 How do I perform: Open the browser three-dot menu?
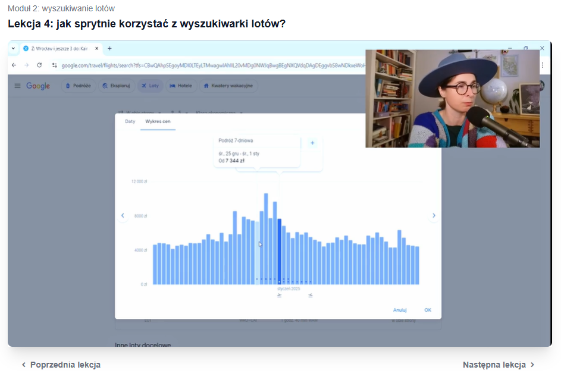tap(542, 65)
